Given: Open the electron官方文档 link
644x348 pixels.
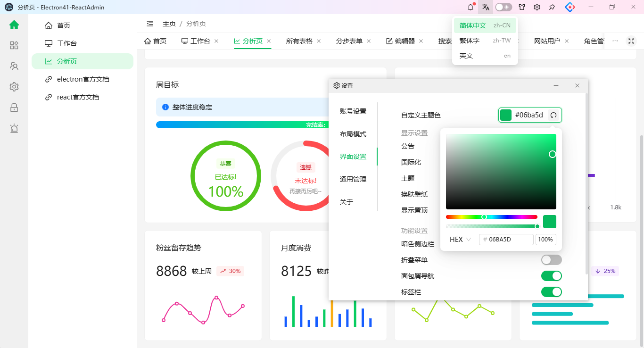Looking at the screenshot, I should tap(83, 79).
